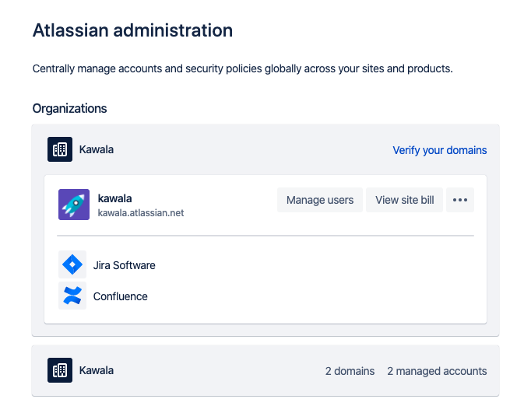The width and height of the screenshot is (524, 420).
Task: Click the building icon beside 2 domains
Action: (60, 370)
